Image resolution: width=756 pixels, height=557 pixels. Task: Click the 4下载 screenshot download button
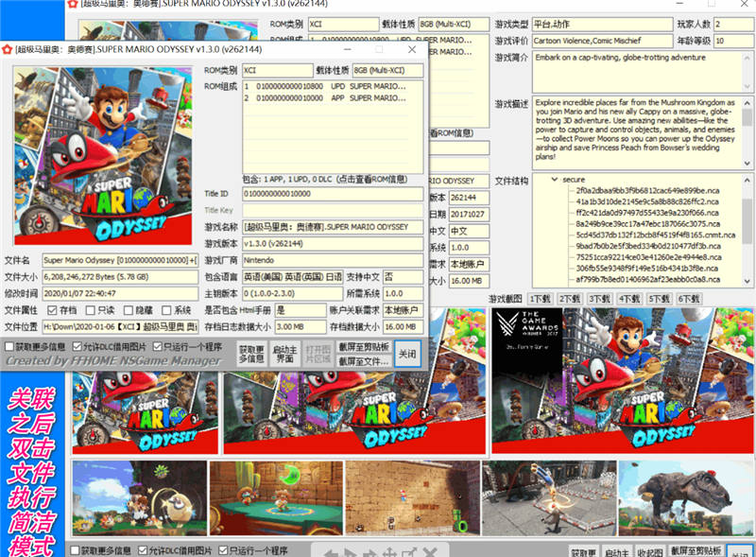coord(629,299)
